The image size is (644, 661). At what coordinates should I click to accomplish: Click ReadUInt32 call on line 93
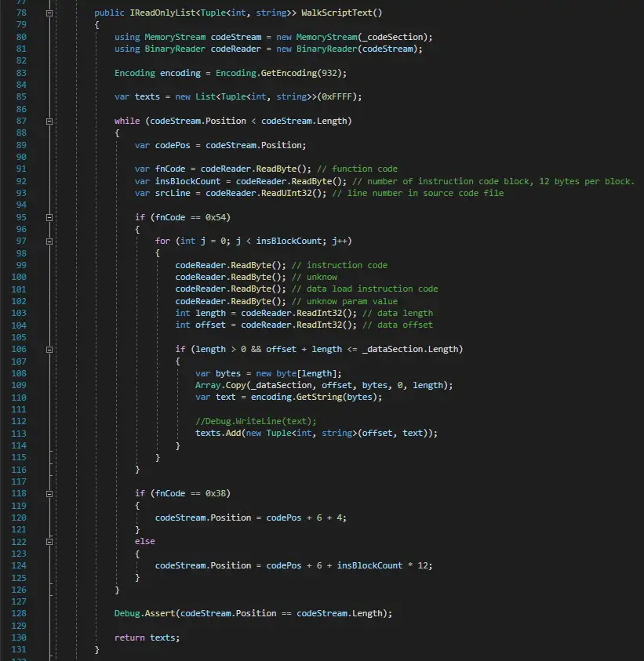coord(293,193)
